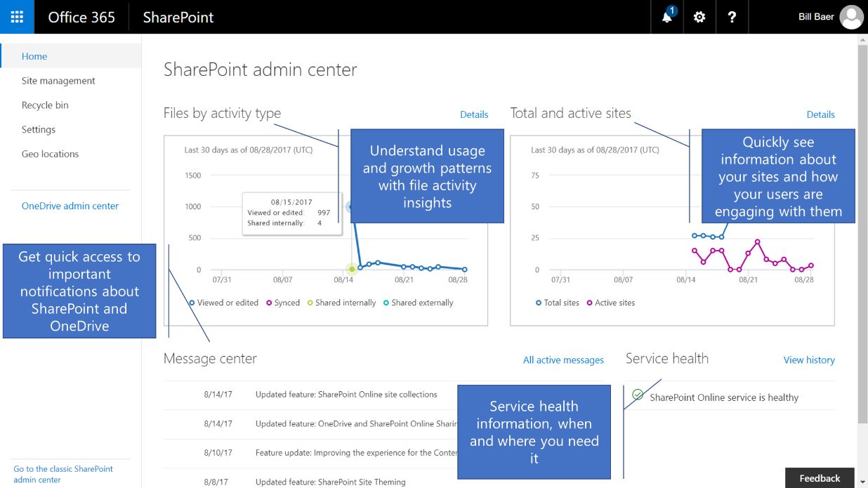
Task: Go to the classic SharePoint admin center
Action: [x=63, y=474]
